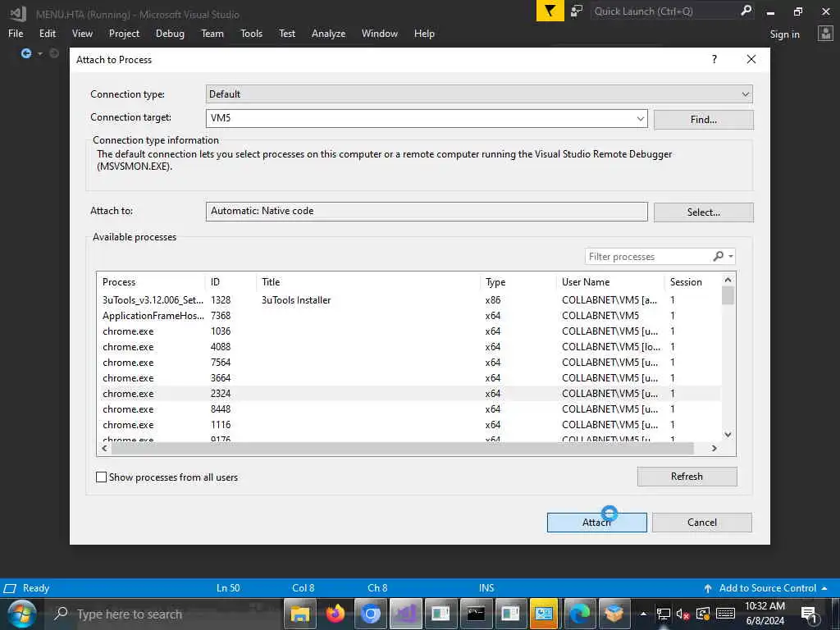840x630 pixels.
Task: Click the Attach button
Action: (597, 523)
